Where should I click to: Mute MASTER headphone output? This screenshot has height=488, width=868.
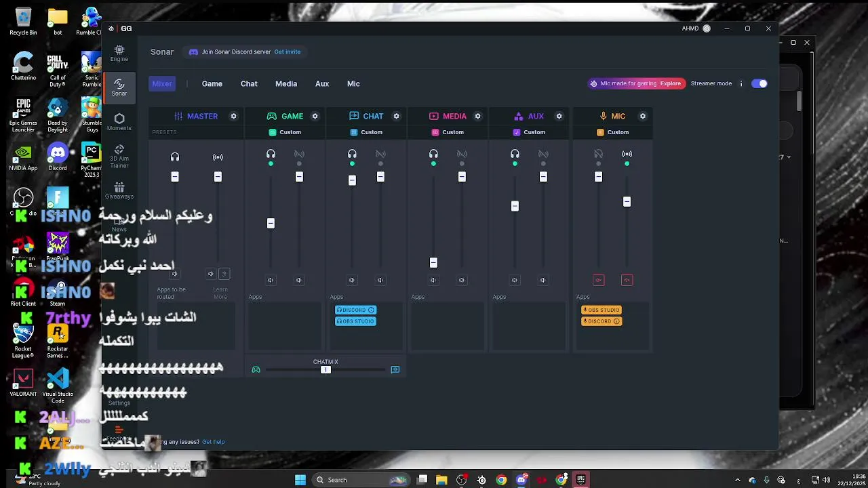point(175,274)
